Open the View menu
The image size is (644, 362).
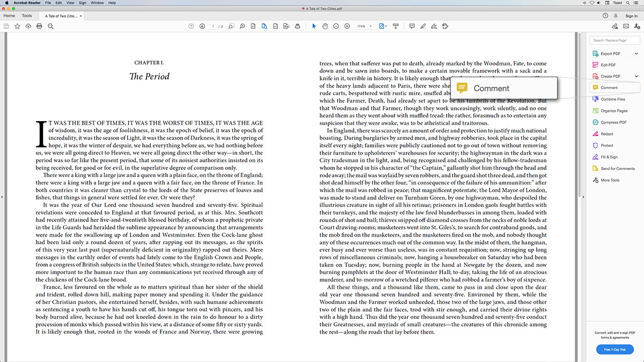pyautogui.click(x=70, y=3)
